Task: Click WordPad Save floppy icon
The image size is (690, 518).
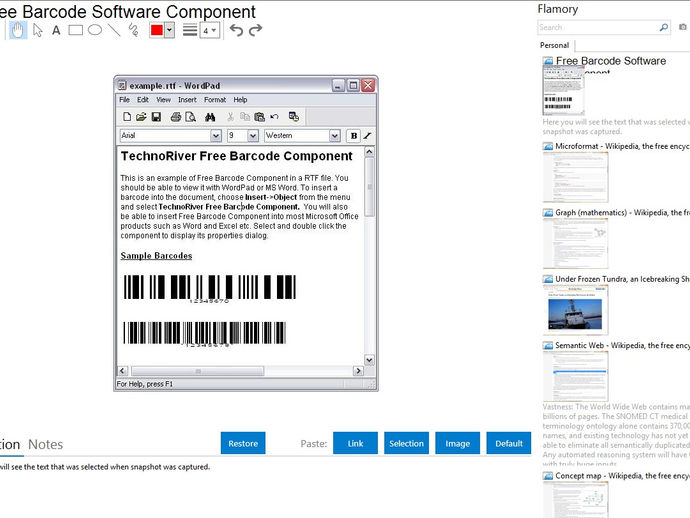Action: (156, 117)
